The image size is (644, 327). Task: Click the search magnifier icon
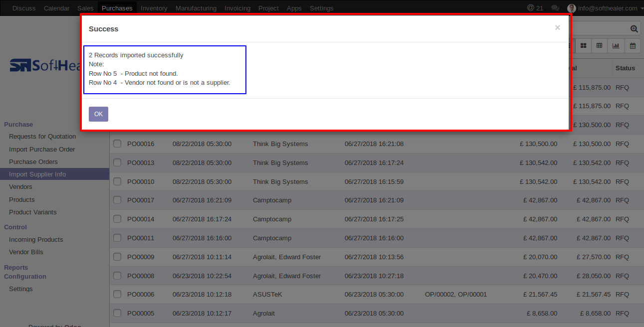(x=634, y=29)
